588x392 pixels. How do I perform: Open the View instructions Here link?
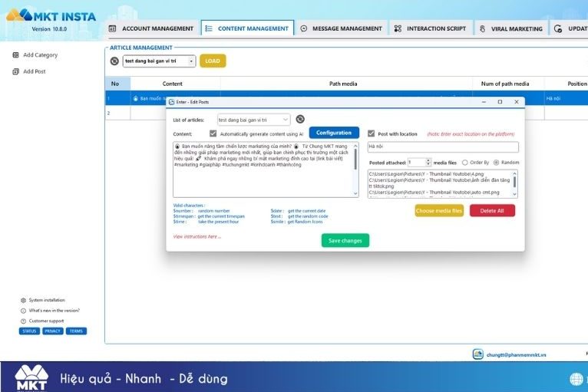click(x=197, y=237)
